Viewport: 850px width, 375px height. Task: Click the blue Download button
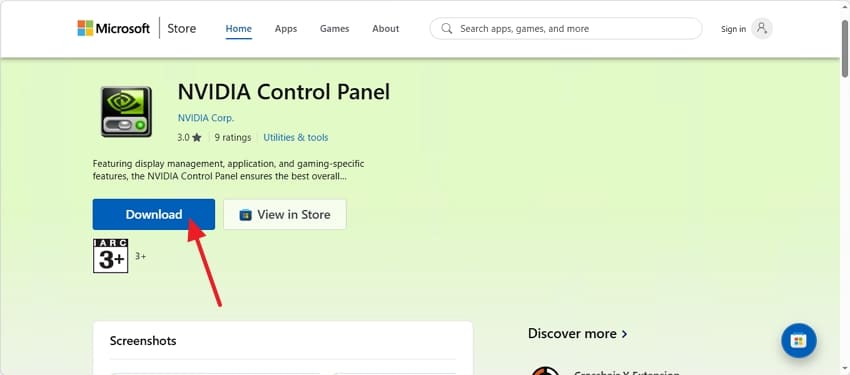click(x=154, y=215)
